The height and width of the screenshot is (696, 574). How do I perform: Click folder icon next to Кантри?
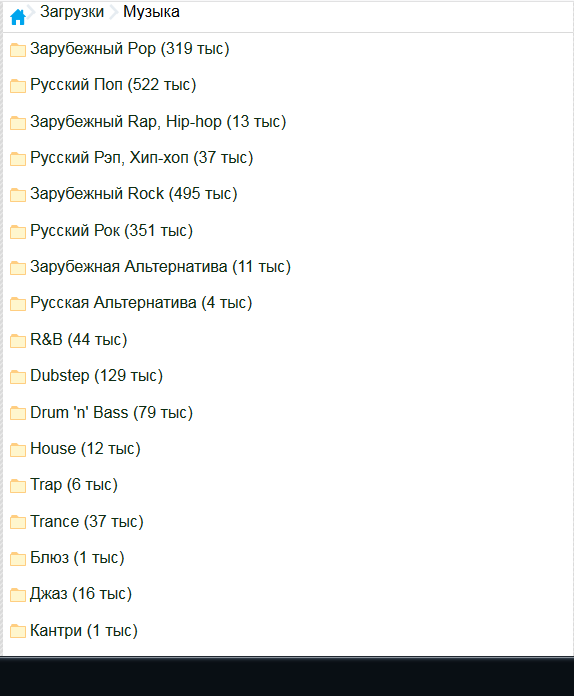18,631
